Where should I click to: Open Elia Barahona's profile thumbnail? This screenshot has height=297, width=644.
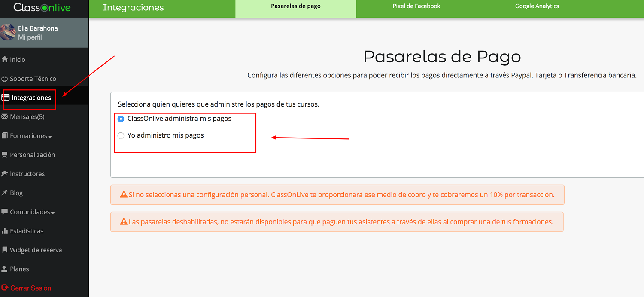point(8,33)
